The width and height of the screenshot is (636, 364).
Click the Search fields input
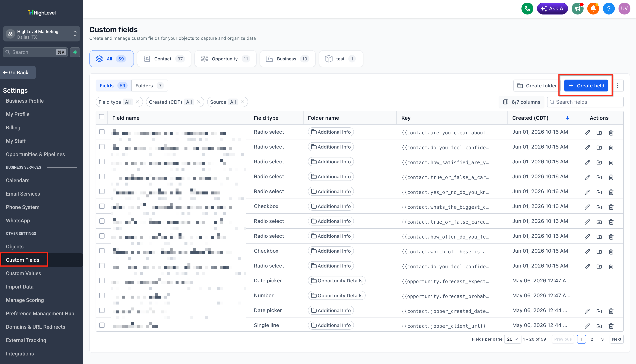[585, 102]
